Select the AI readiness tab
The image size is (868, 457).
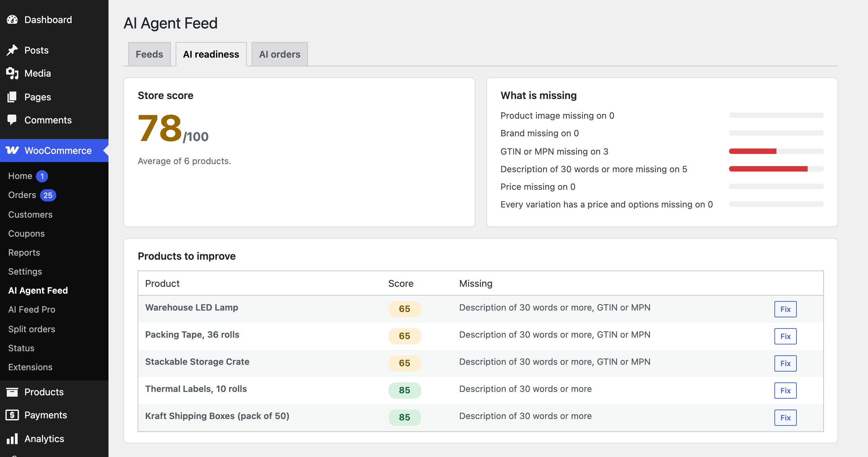point(211,54)
